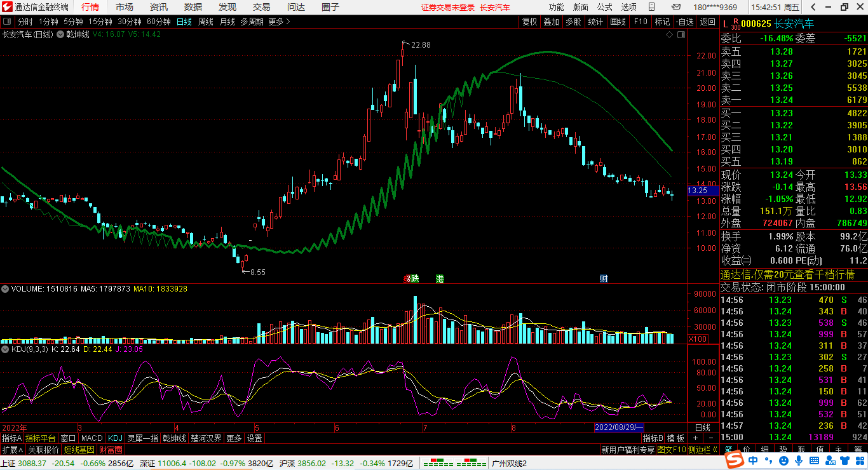Open the 模板 template selector
Image resolution: width=868 pixels, height=470 pixels.
676,438
